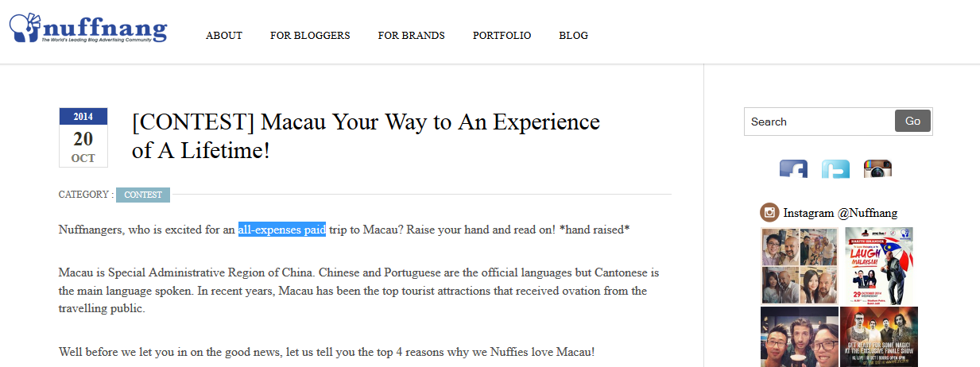This screenshot has height=367, width=980.
Task: Open the BLOG navigation link
Action: point(573,35)
